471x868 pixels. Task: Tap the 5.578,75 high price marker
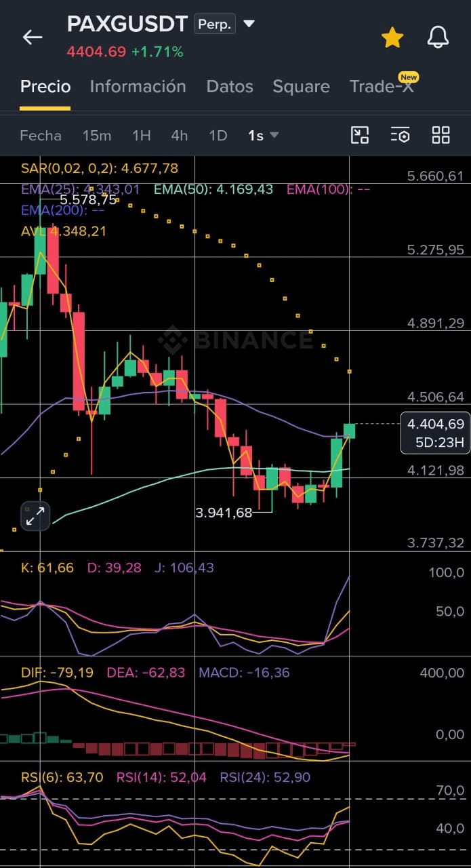click(88, 200)
